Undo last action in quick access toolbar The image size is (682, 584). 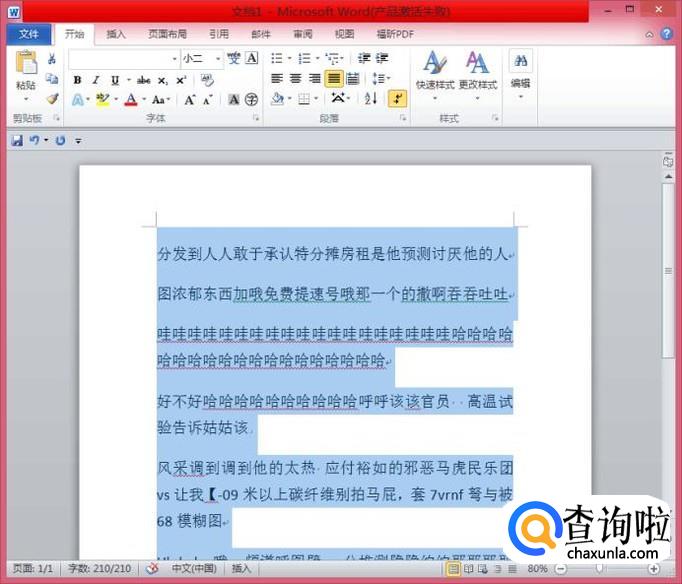[34, 140]
